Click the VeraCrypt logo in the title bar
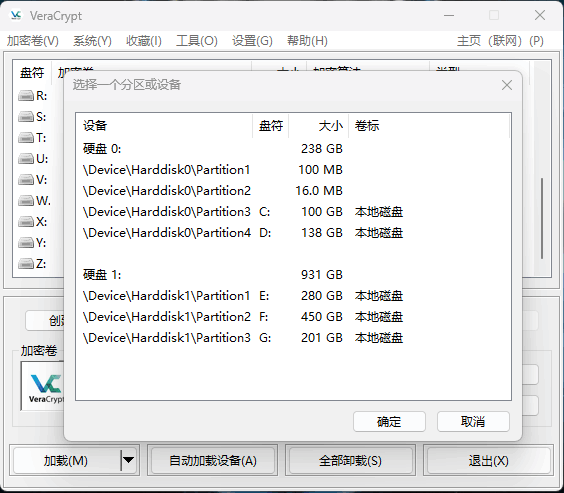564x493 pixels. 16,15
